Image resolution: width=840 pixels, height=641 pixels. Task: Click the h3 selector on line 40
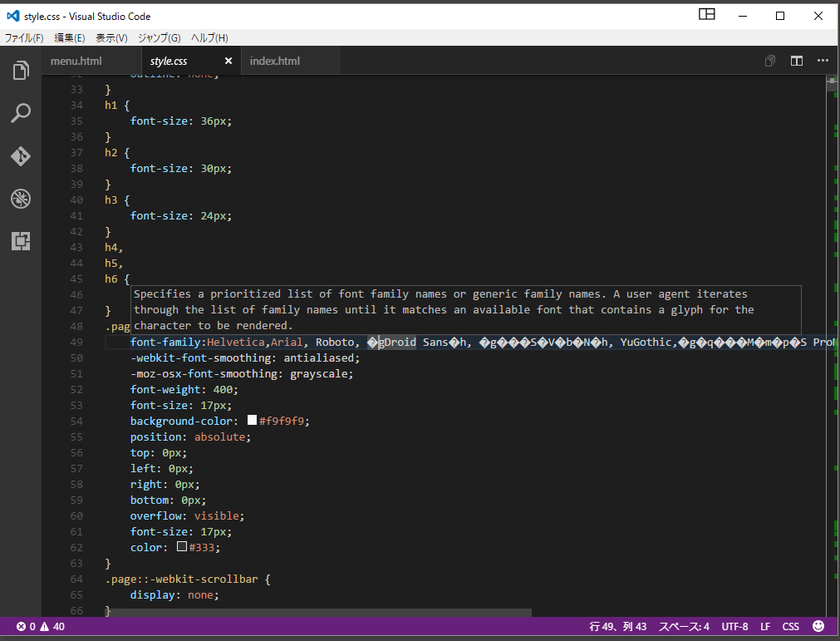coord(111,200)
